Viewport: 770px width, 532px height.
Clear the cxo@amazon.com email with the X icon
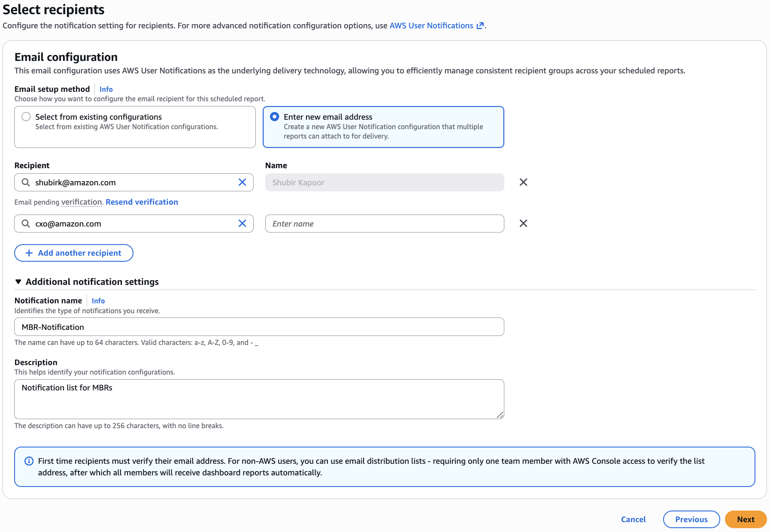click(242, 224)
